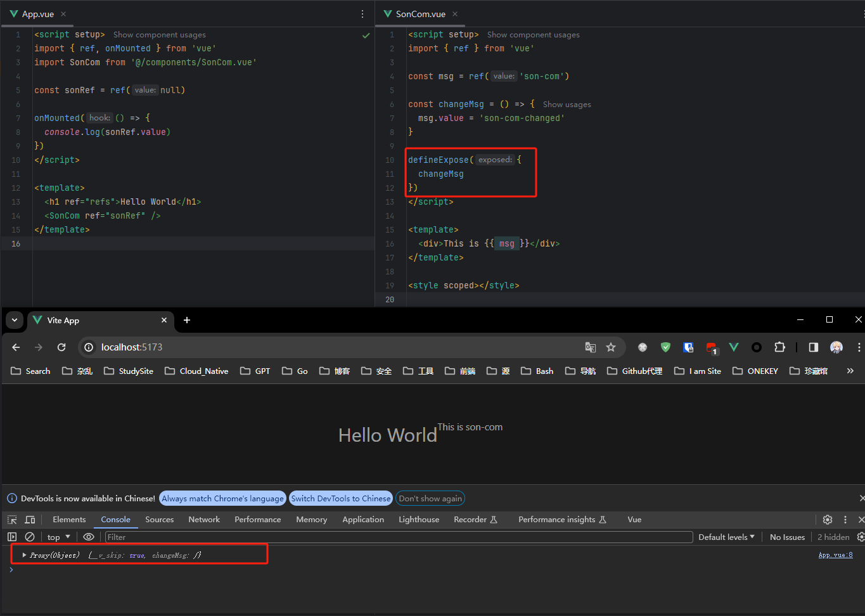Open the Extensions puzzle menu
Screen dimensions: 865x616
[x=779, y=347]
